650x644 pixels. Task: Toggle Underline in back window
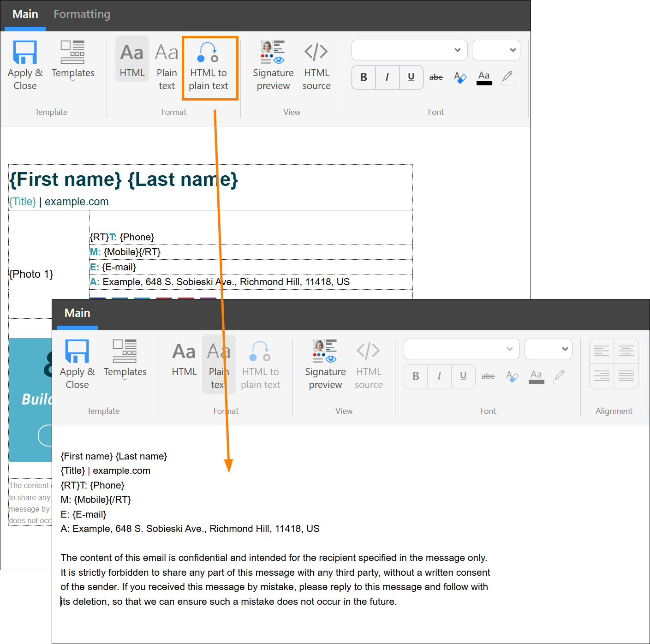click(411, 77)
